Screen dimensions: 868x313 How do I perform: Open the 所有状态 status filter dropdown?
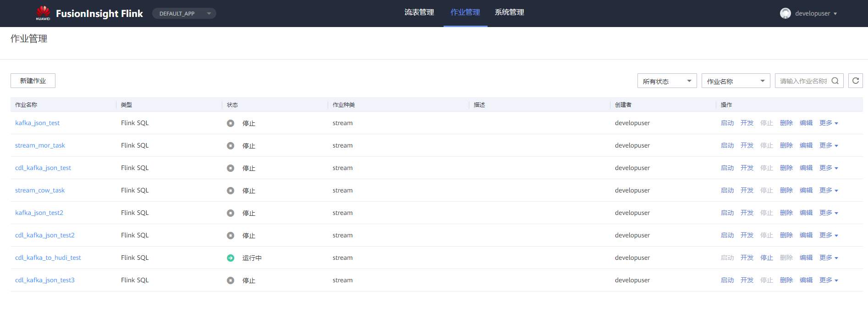667,81
